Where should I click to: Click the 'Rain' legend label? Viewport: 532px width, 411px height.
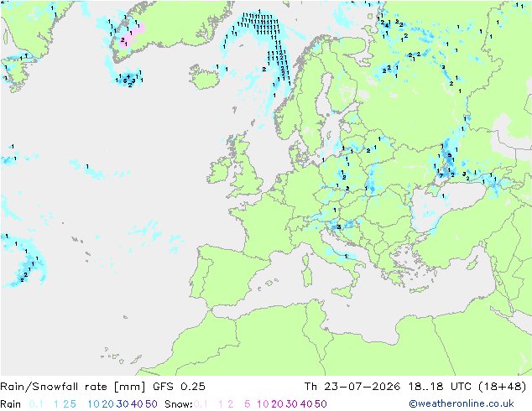[11, 404]
